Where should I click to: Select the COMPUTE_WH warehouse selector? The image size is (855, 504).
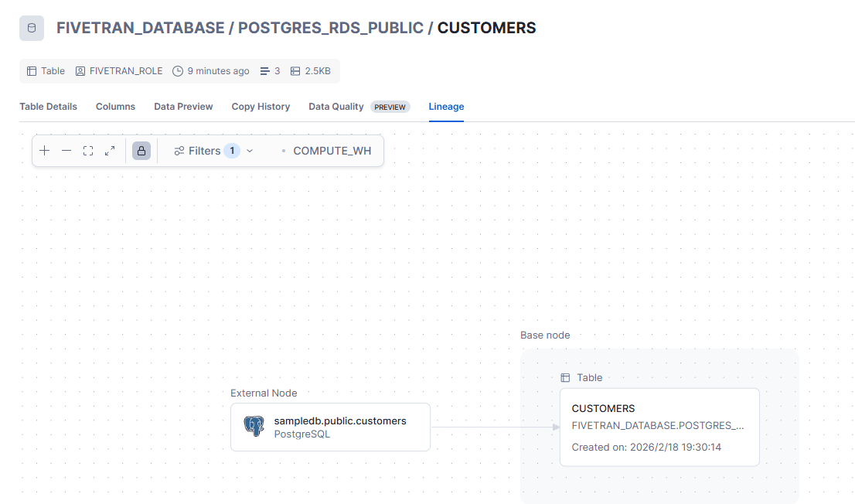(332, 151)
